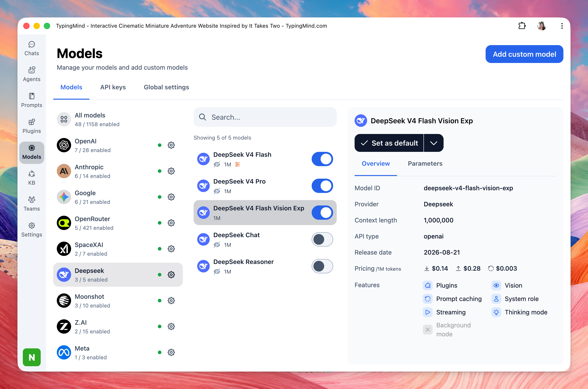The image size is (588, 389).
Task: Click the Streaming feature play icon
Action: coord(428,312)
